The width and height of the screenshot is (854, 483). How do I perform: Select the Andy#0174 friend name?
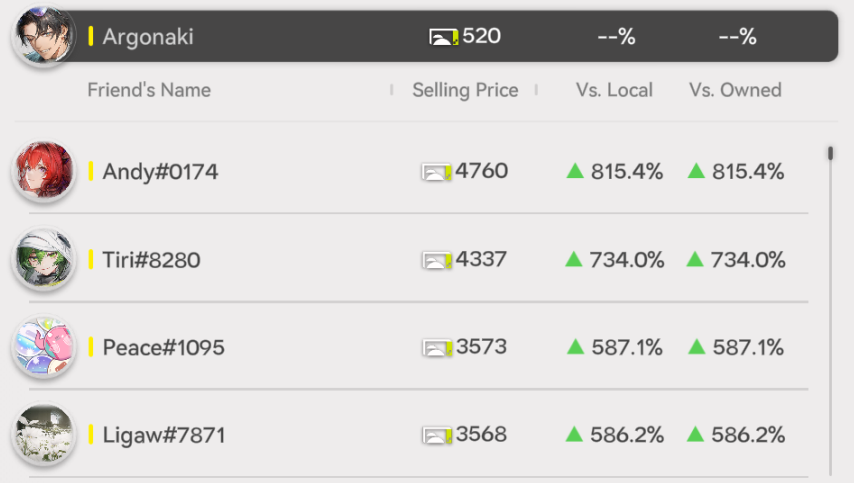160,172
